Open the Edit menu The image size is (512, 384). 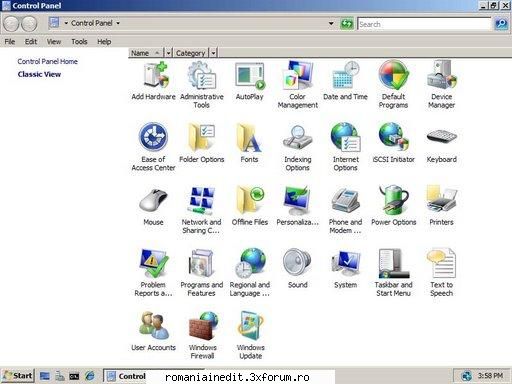[31, 42]
